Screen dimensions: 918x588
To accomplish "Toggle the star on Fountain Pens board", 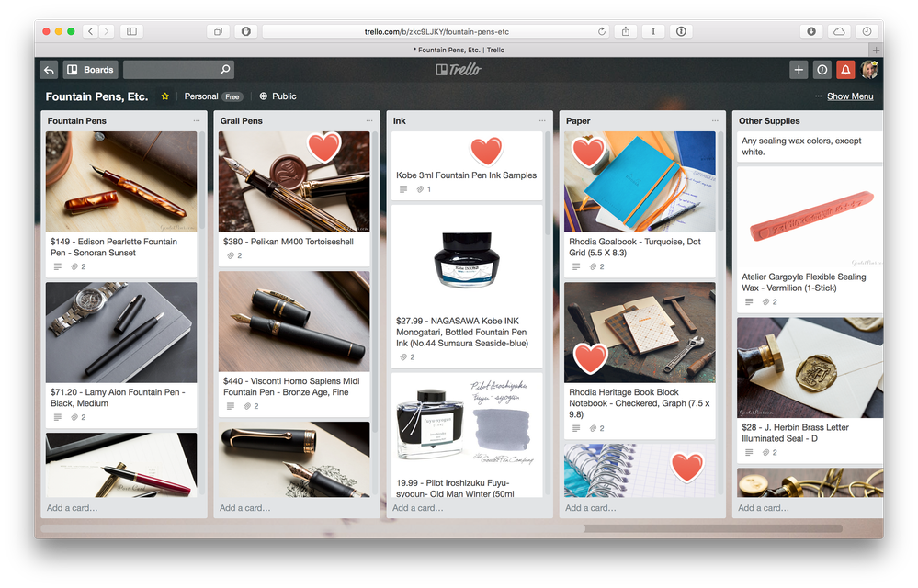I will click(165, 96).
